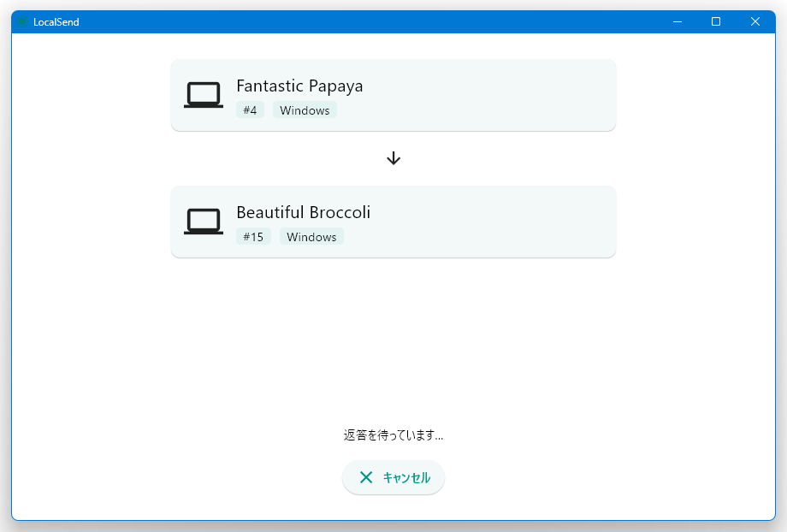Minimize the LocalSend window
This screenshot has height=532, width=787.
(x=678, y=21)
